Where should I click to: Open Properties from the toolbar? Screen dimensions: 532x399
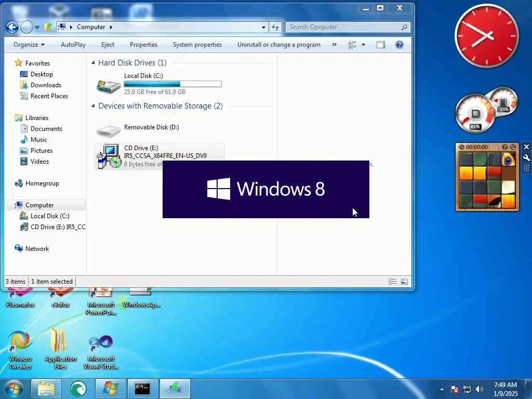pyautogui.click(x=143, y=45)
